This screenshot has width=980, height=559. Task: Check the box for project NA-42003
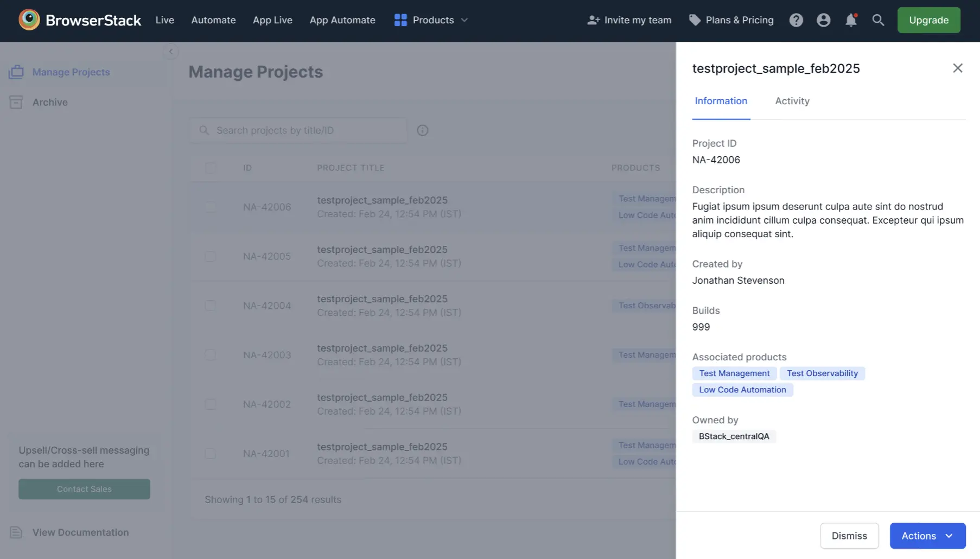[210, 355]
